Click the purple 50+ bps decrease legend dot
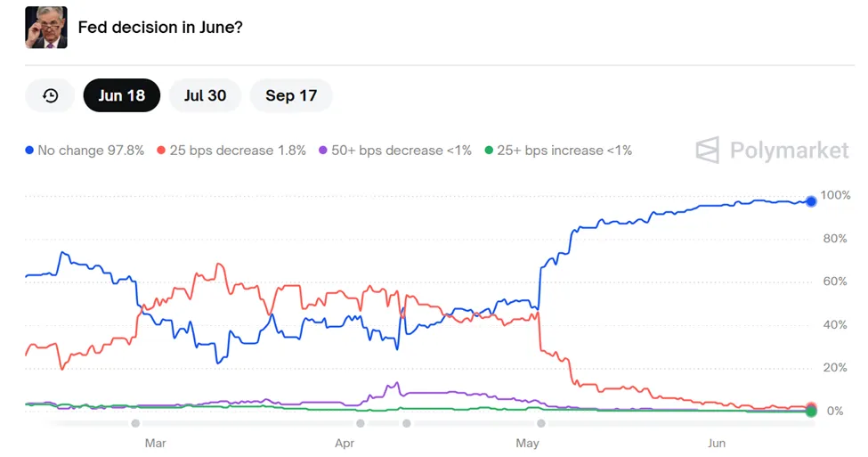This screenshot has height=457, width=868. 323,151
